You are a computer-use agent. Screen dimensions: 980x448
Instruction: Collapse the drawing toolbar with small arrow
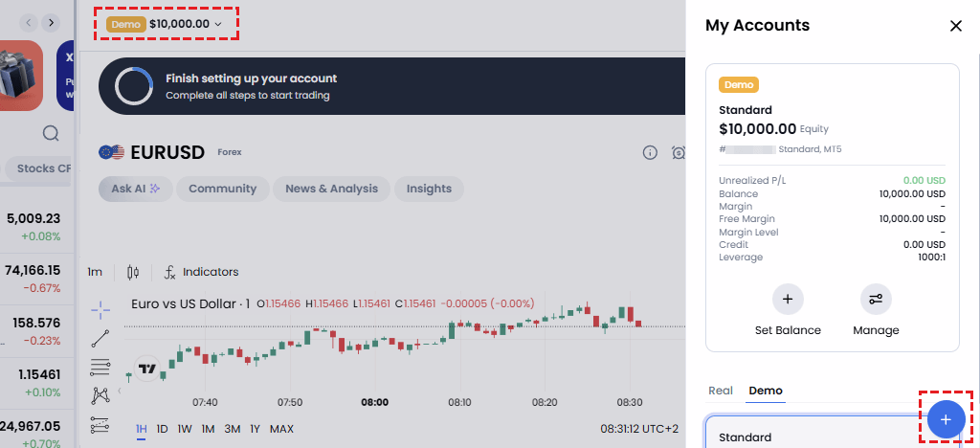pyautogui.click(x=120, y=392)
